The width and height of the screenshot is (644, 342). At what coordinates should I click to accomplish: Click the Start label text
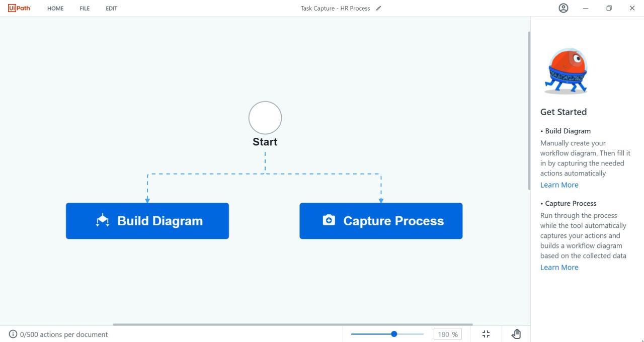(x=265, y=142)
